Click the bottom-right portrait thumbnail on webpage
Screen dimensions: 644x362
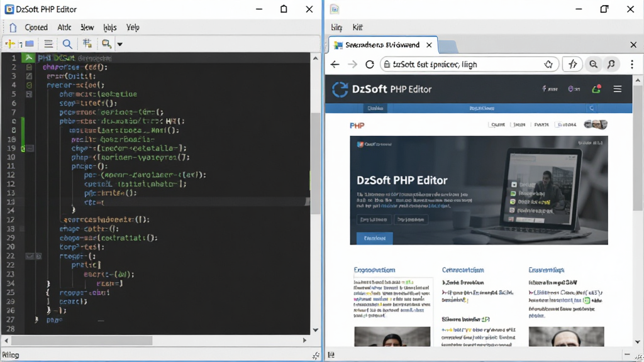567,337
